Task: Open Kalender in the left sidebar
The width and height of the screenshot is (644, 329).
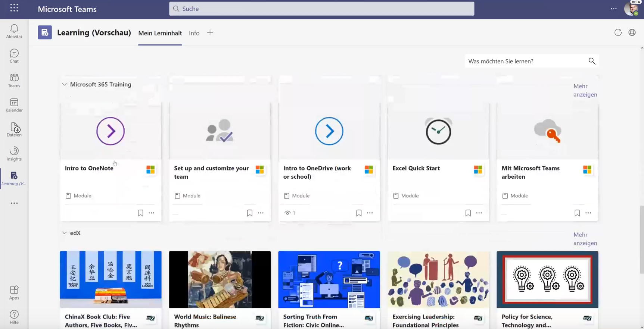Action: coord(14,105)
